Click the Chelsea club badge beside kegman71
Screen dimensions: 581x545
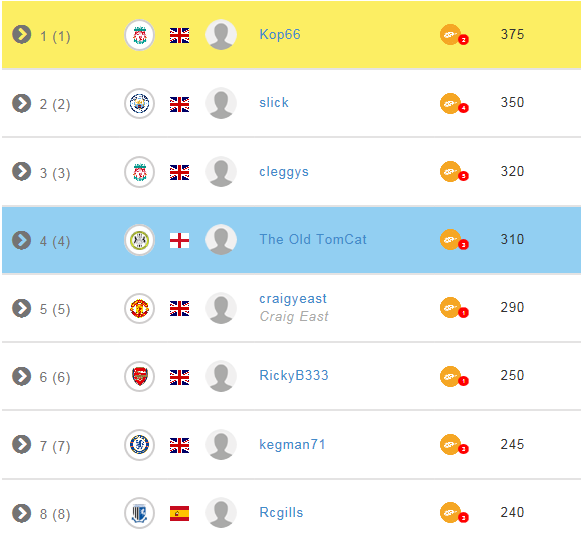(139, 445)
